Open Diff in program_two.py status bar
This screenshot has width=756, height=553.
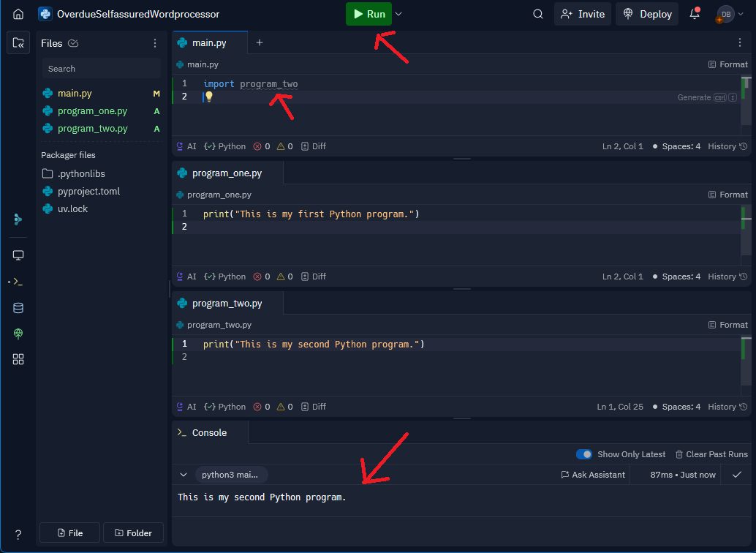[314, 407]
